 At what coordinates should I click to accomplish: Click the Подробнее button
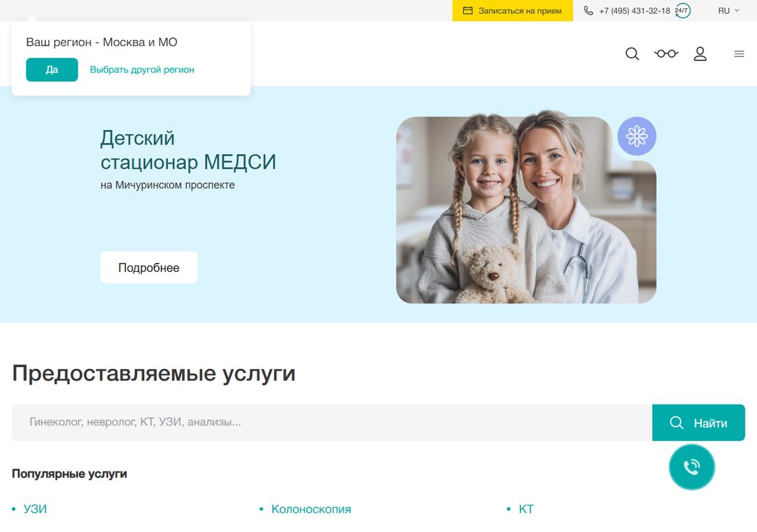point(149,267)
